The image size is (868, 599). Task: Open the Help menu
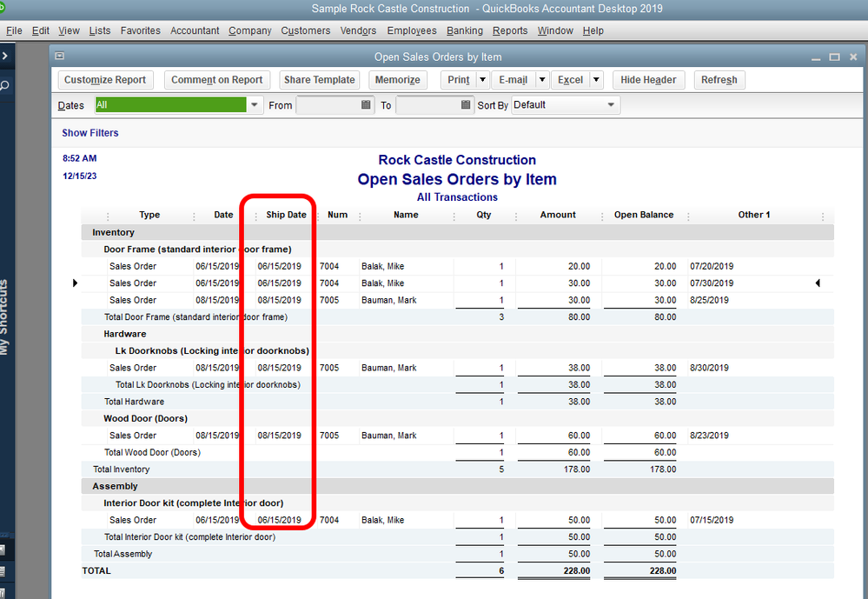(x=593, y=30)
